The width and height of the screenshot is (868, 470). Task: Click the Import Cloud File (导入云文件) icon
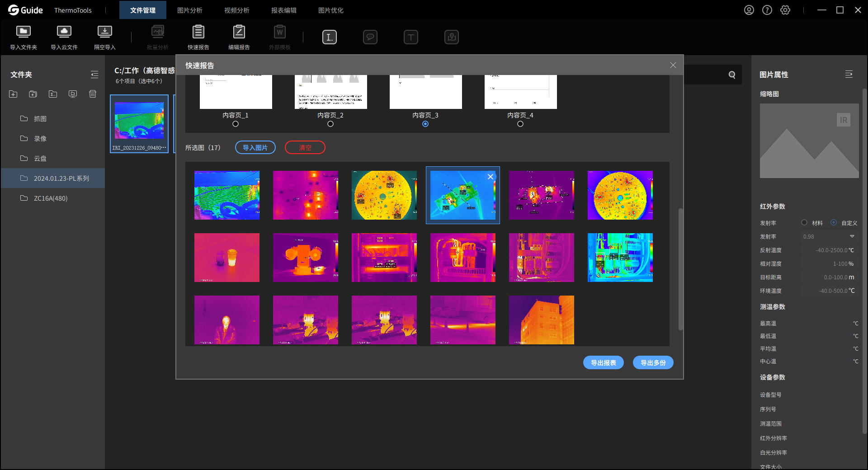pyautogui.click(x=64, y=32)
